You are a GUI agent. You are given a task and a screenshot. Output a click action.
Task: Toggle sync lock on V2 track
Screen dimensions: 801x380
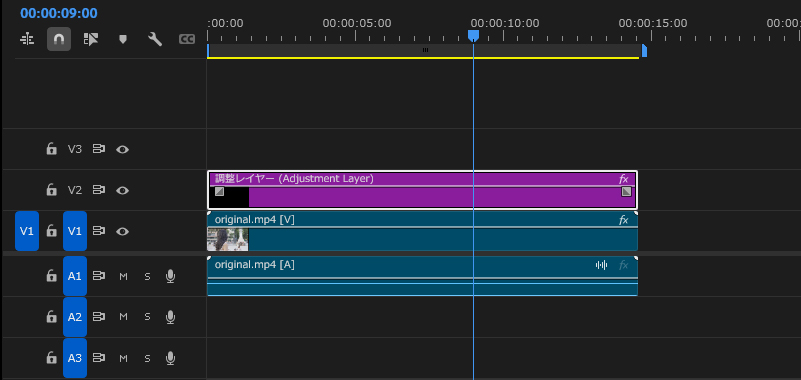tap(99, 190)
